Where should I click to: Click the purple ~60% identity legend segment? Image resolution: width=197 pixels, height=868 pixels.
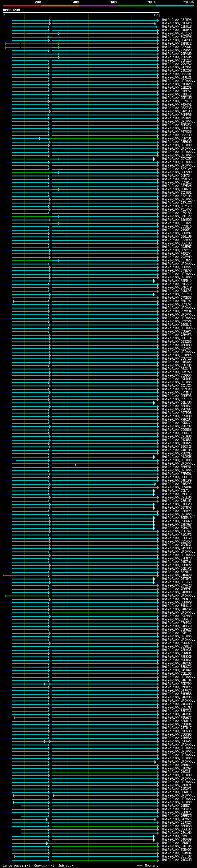point(99,6)
